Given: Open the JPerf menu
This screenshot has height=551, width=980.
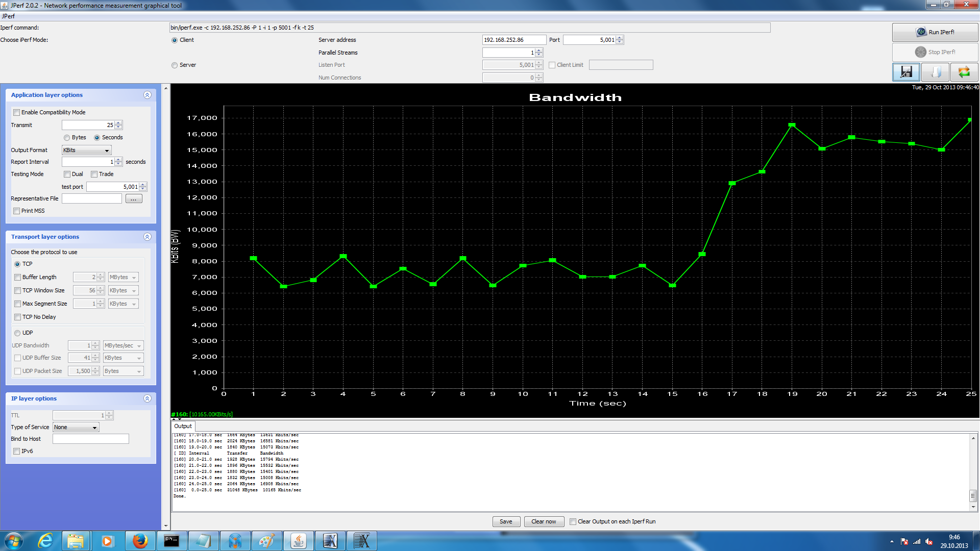Looking at the screenshot, I should pyautogui.click(x=8, y=16).
